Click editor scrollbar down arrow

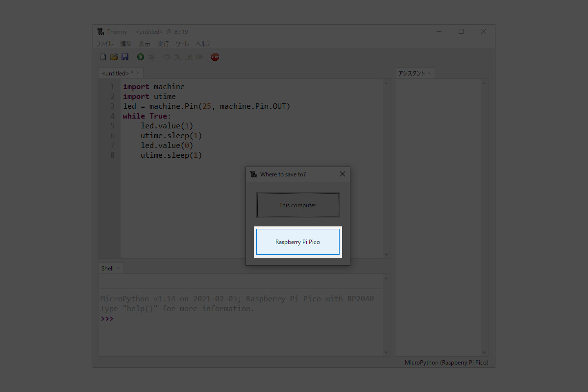(x=386, y=254)
